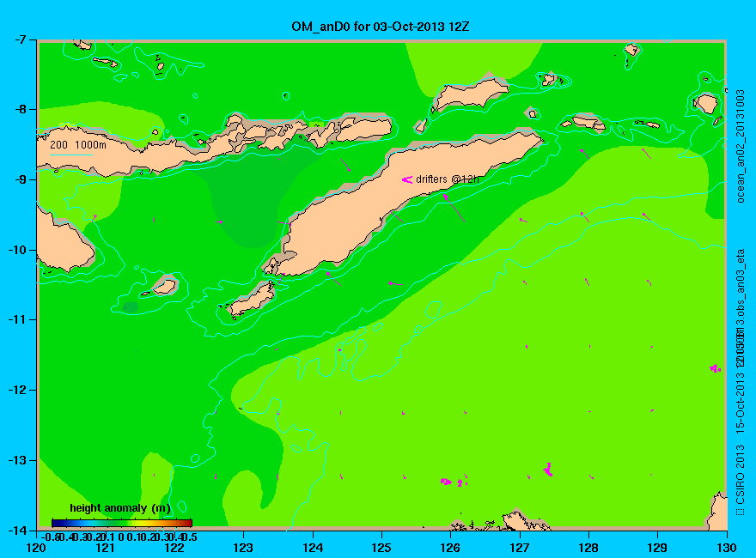The width and height of the screenshot is (756, 558).
Task: Click the 'height anomaly (m)' colorbar label
Action: click(120, 508)
